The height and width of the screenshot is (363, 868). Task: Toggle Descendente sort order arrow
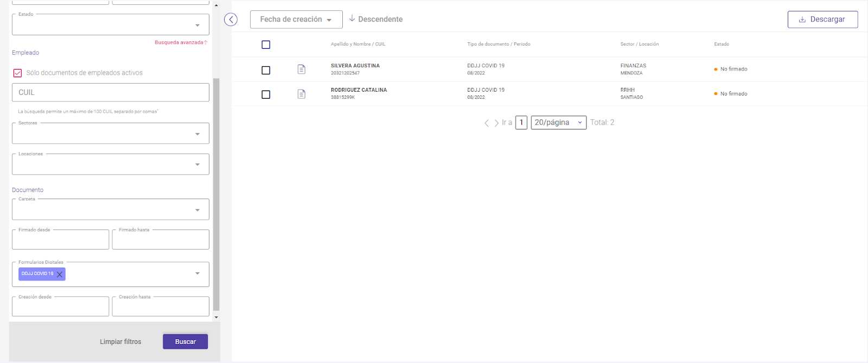tap(352, 18)
